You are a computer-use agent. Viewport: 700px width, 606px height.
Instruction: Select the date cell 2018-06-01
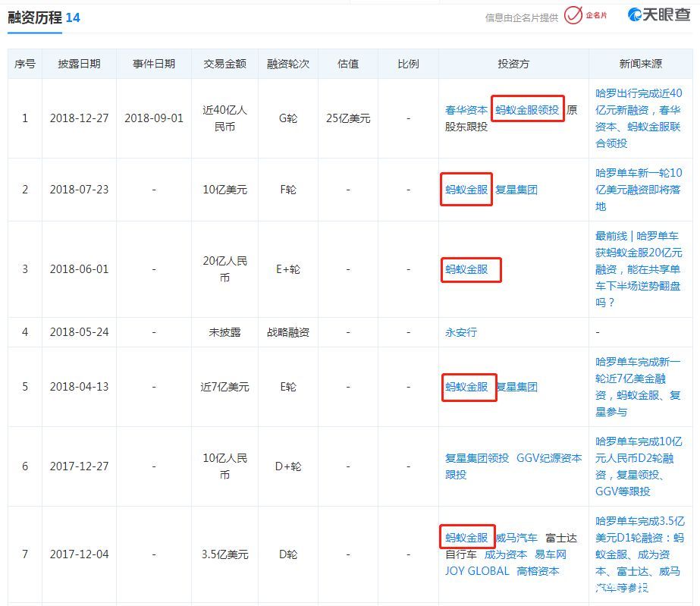point(79,269)
